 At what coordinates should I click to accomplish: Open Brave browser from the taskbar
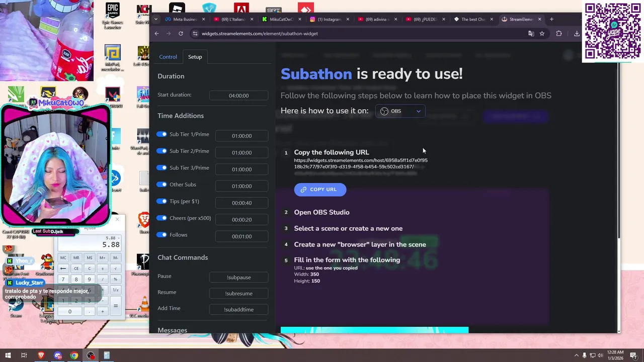click(41, 355)
